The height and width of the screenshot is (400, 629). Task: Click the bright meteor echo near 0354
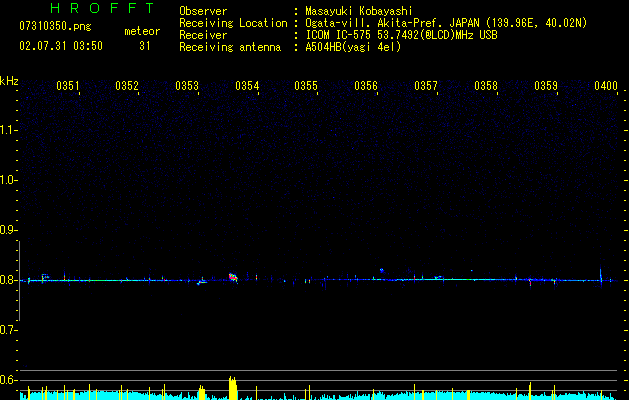pos(233,277)
